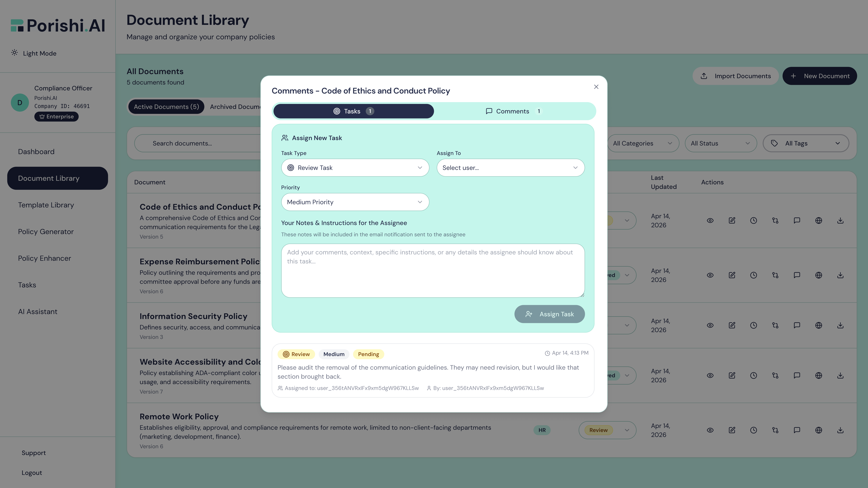Viewport: 868px width, 488px height.
Task: Open the compare versions icon for Remote Work Policy
Action: 775,430
